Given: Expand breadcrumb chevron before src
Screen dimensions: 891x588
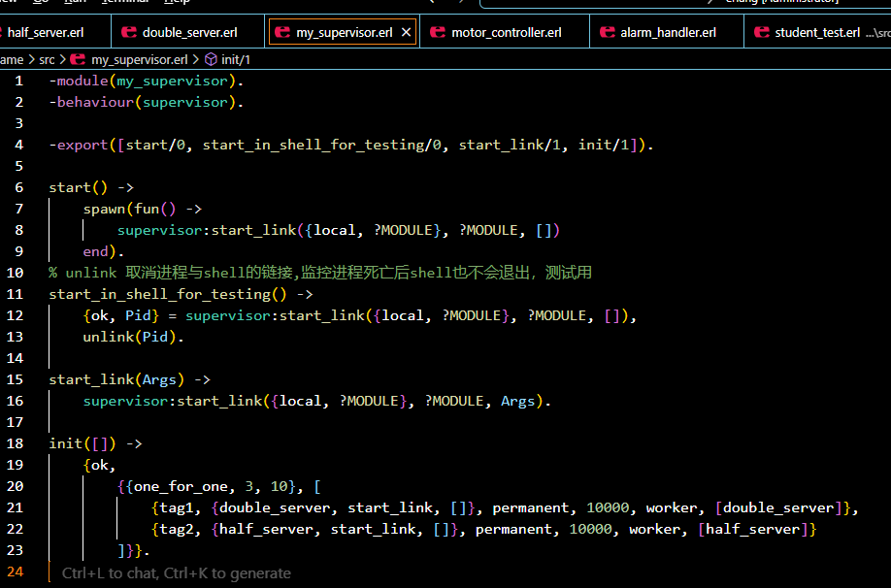Looking at the screenshot, I should 31,59.
